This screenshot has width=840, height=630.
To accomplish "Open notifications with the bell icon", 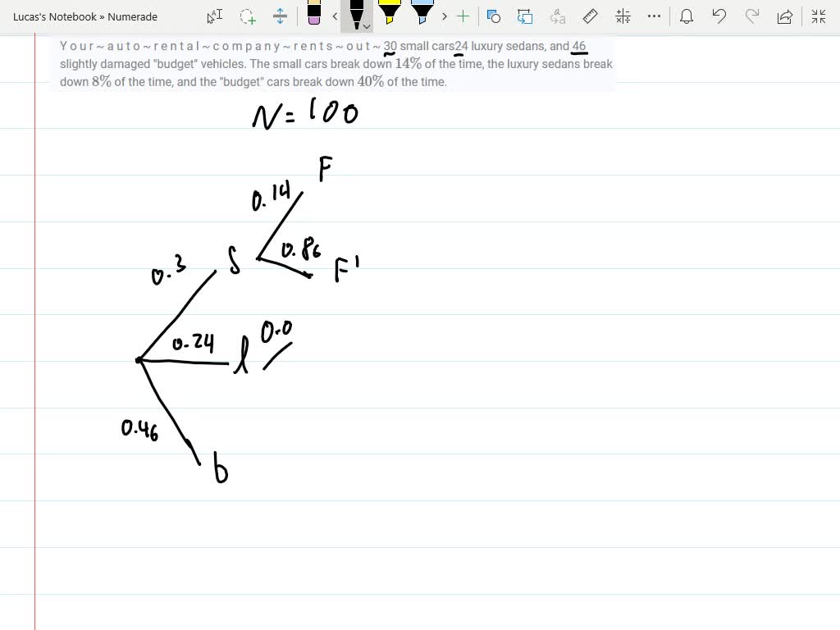I will [687, 16].
